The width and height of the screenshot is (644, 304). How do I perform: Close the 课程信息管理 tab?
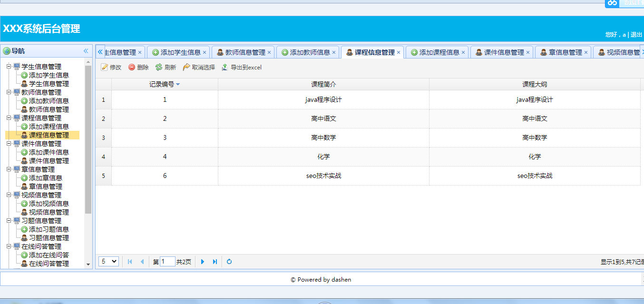[399, 52]
